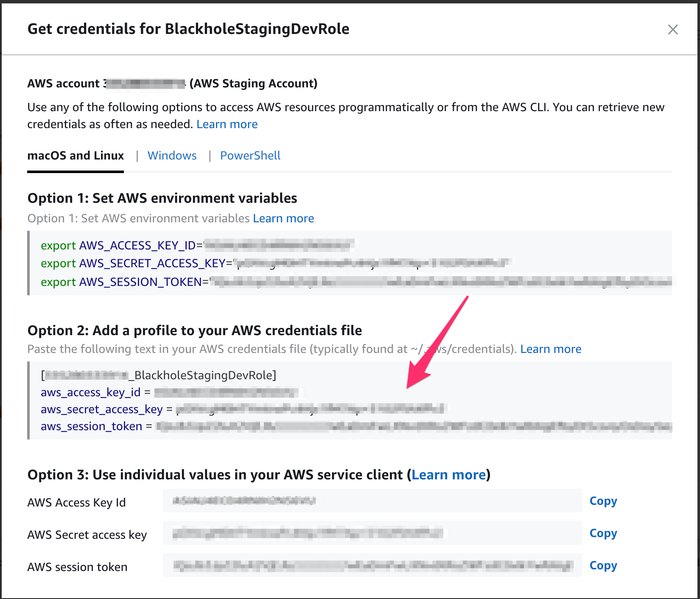Open Learn more link under Option 1

[283, 218]
